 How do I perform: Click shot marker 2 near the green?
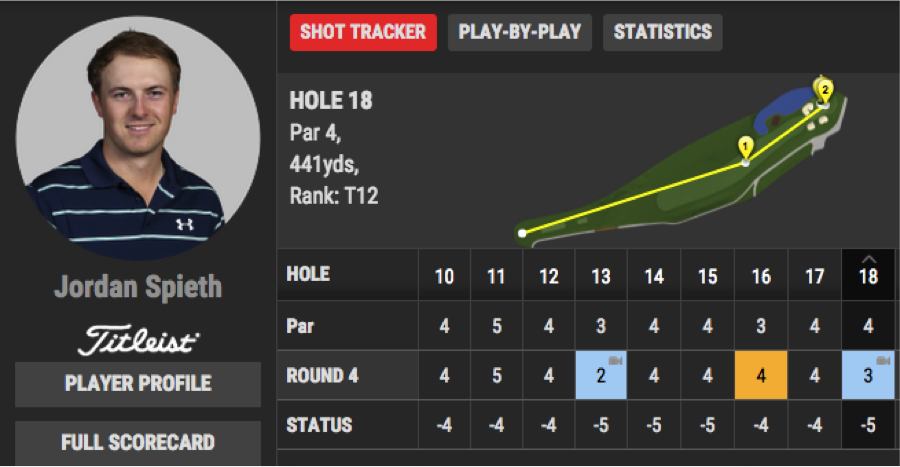click(824, 91)
